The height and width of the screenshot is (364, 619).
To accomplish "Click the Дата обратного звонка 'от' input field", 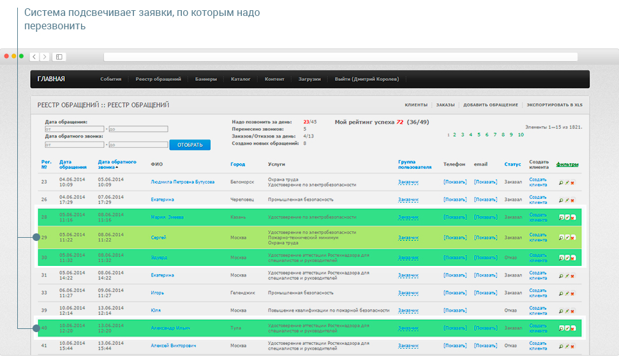I will point(74,145).
